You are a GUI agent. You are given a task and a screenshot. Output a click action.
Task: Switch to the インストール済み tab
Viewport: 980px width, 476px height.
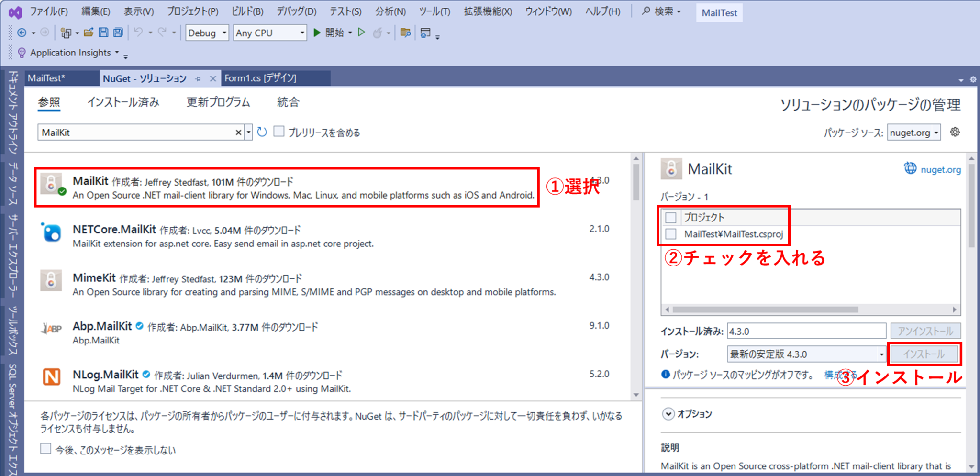pos(123,102)
